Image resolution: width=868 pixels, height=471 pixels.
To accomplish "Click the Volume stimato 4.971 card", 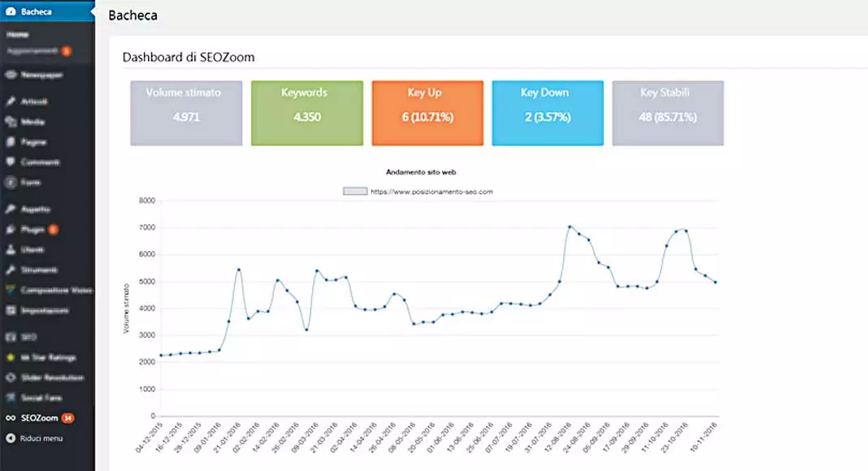I will pos(187,114).
